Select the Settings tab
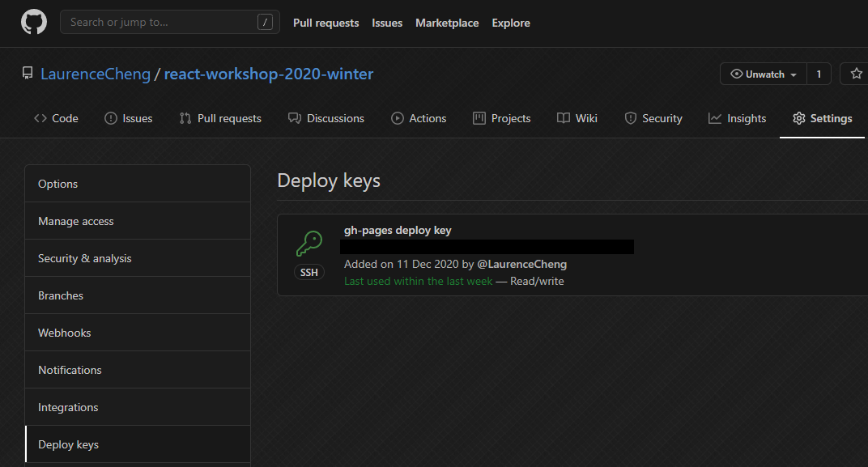868x467 pixels. 822,118
